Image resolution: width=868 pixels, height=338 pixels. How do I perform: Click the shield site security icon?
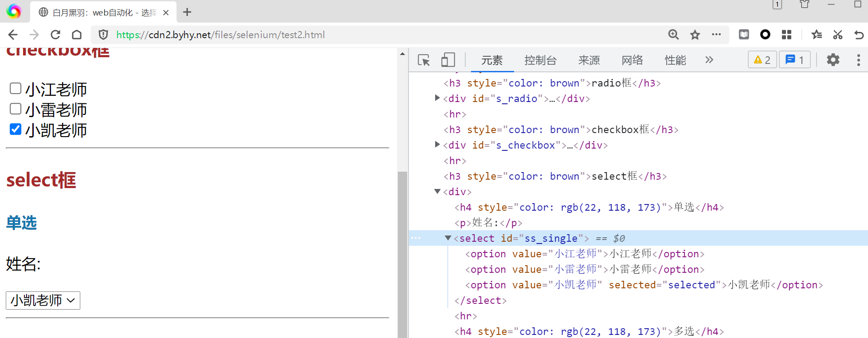coord(103,35)
